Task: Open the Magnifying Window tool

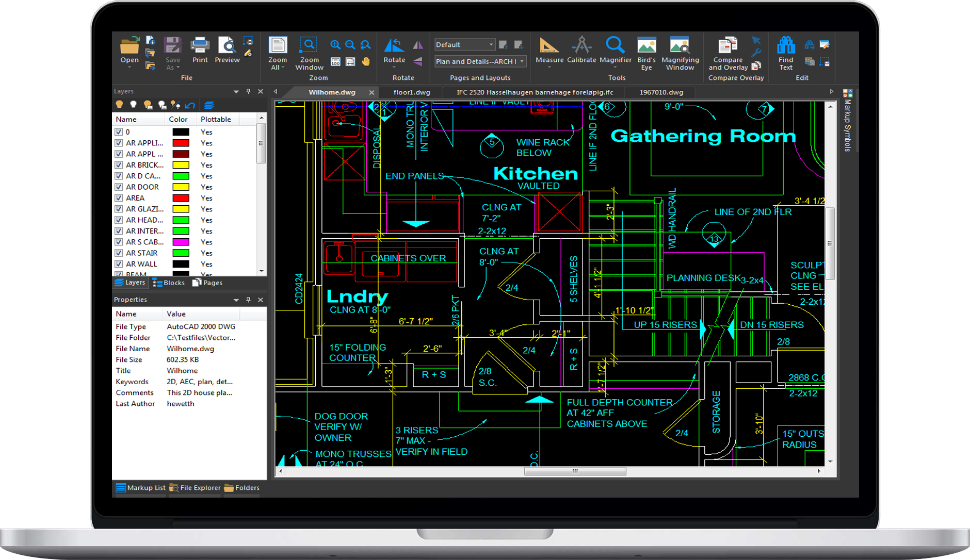Action: click(x=680, y=45)
